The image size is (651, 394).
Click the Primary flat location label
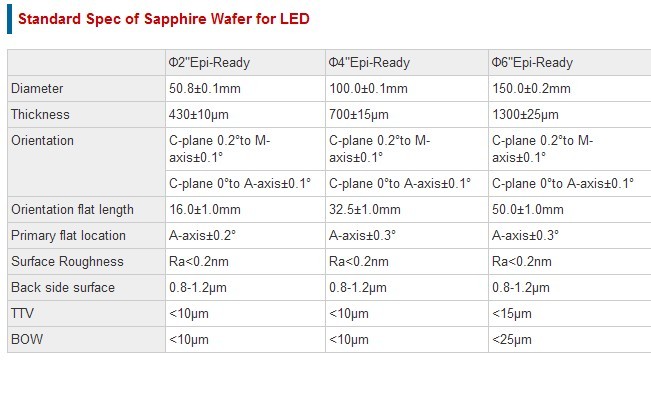(x=68, y=235)
